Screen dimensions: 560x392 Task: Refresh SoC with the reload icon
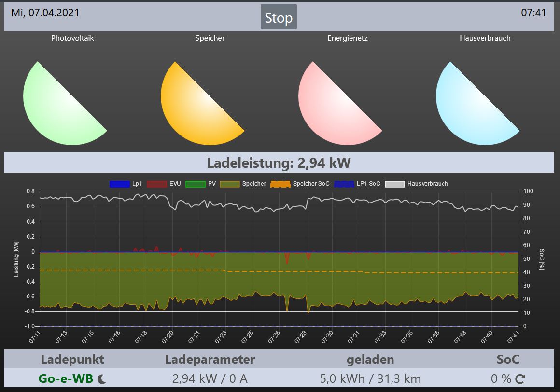point(520,379)
